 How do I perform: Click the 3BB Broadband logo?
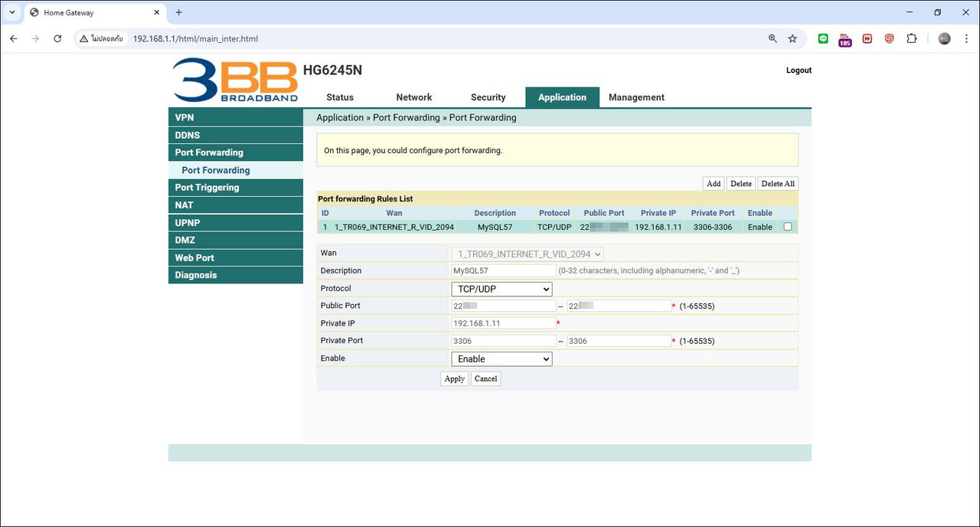coord(235,80)
